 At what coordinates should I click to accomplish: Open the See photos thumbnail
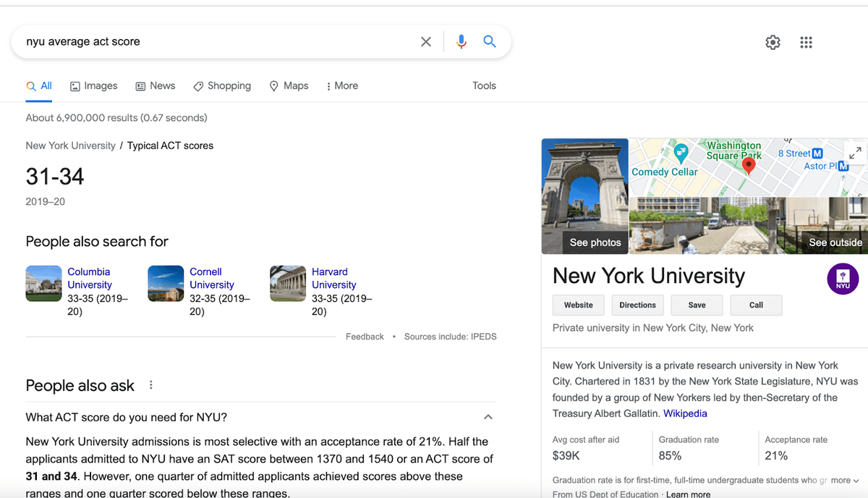pyautogui.click(x=585, y=196)
